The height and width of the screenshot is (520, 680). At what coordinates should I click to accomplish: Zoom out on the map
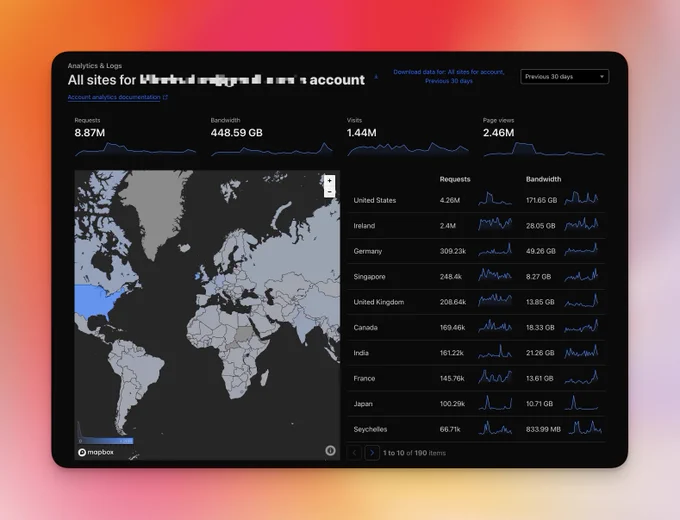(330, 192)
